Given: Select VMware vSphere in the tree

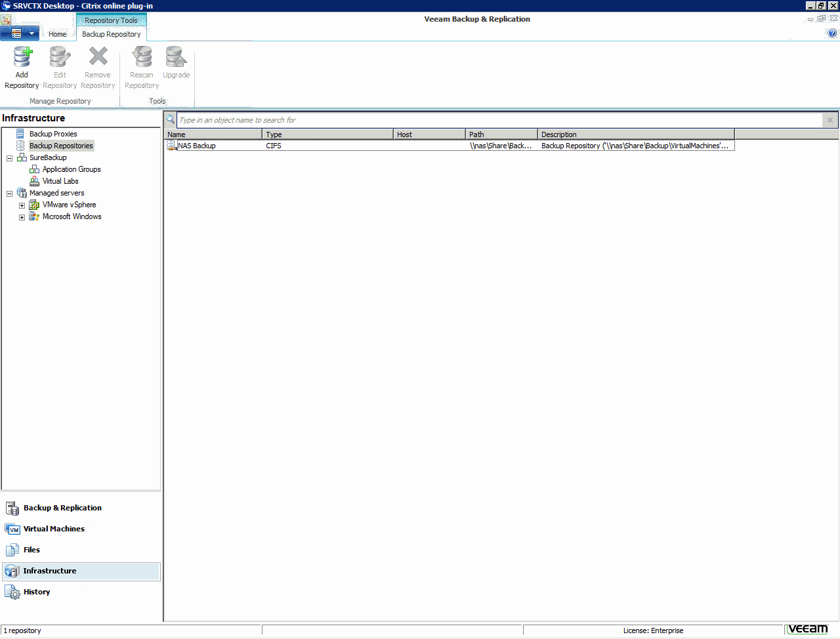Looking at the screenshot, I should tap(69, 205).
